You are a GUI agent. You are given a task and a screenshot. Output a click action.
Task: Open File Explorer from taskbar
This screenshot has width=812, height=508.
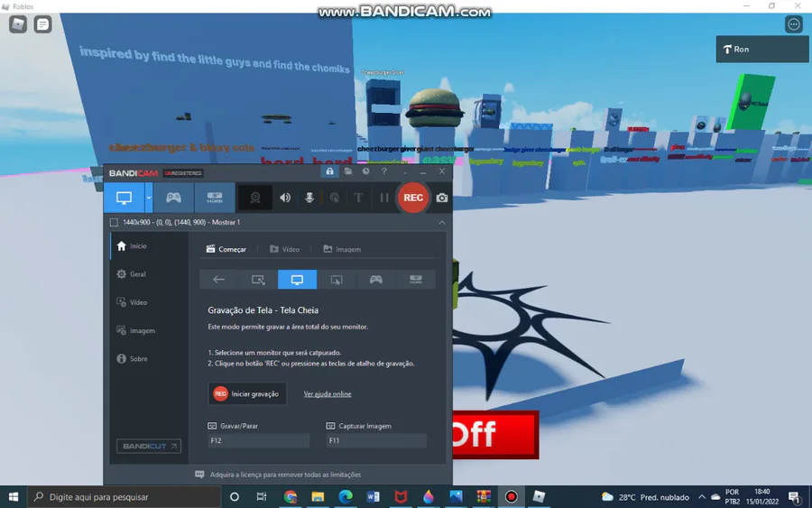[x=318, y=497]
